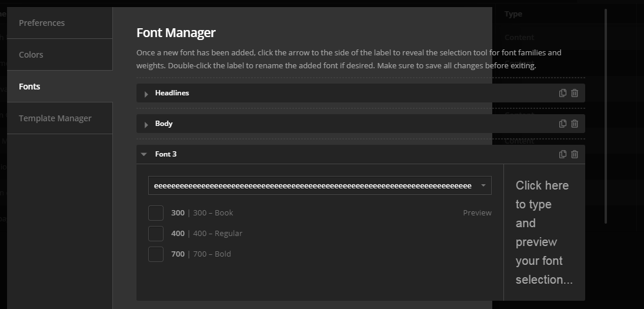The image size is (644, 309).
Task: Expand the Headlines font section
Action: click(x=146, y=94)
